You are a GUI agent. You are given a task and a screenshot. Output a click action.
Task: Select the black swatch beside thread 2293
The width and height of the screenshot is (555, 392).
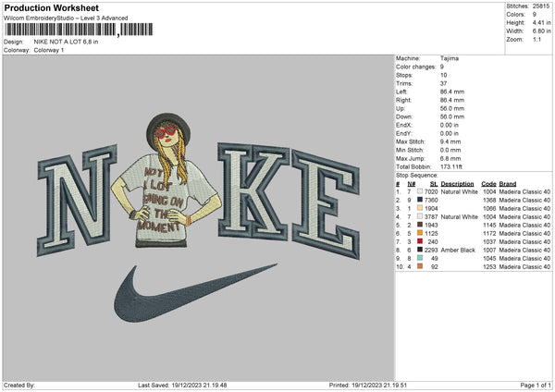point(420,250)
